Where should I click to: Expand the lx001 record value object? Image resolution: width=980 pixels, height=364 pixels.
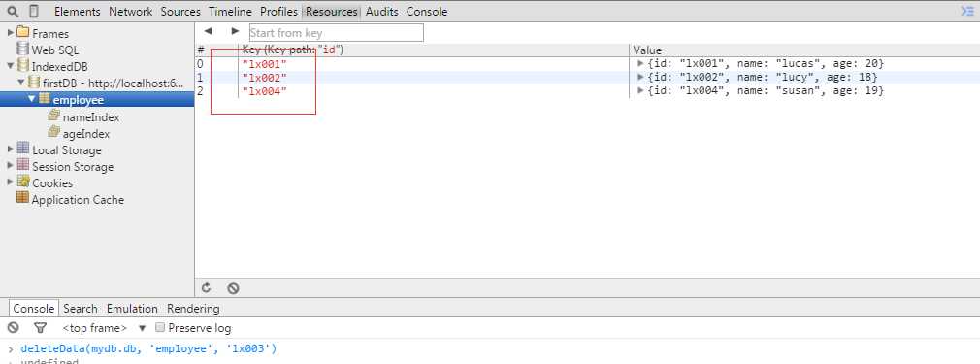640,63
